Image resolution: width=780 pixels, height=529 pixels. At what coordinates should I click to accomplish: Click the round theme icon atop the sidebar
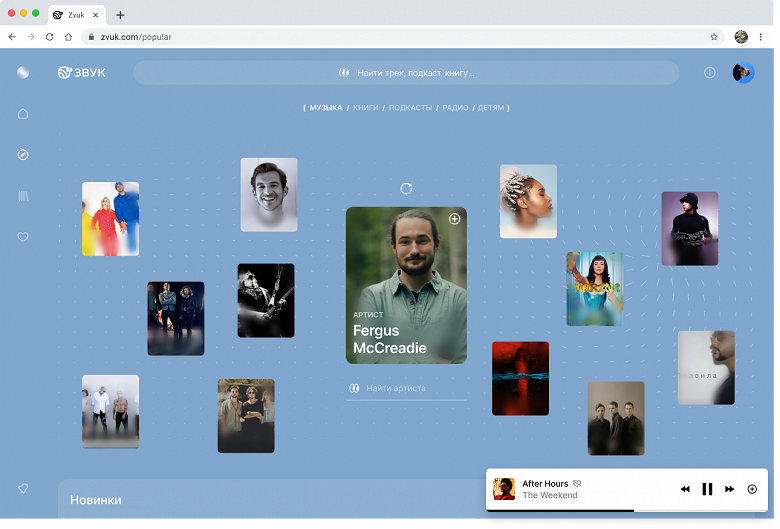click(23, 72)
